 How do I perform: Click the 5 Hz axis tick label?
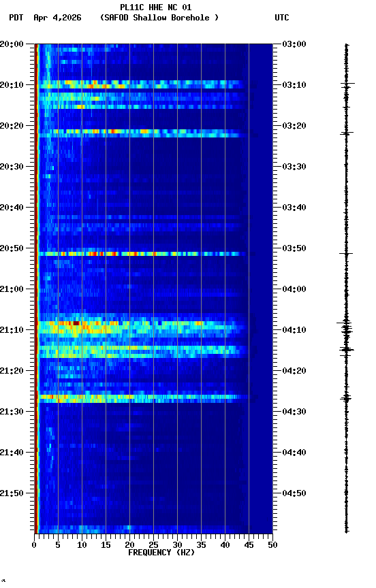(x=58, y=545)
